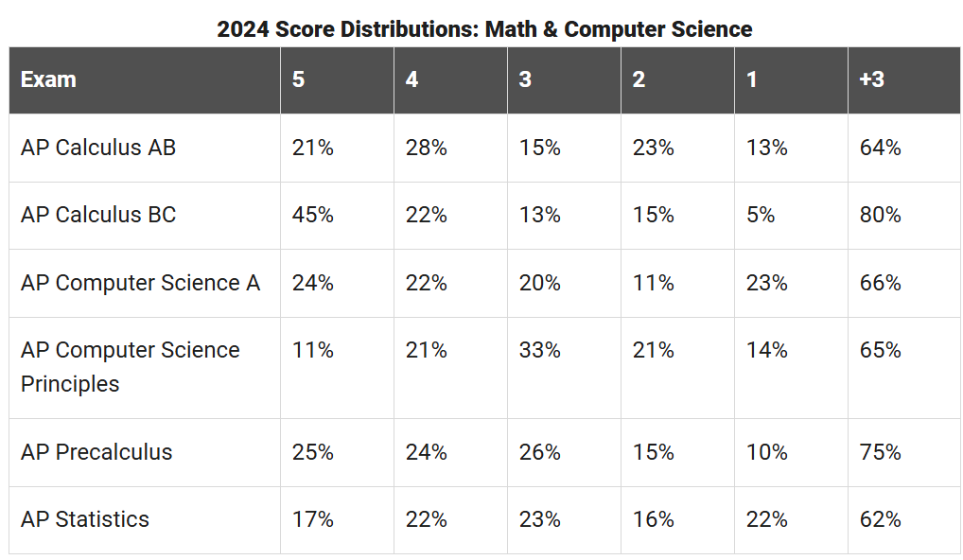Click the 75% cell for AP Precalculus

pos(904,453)
